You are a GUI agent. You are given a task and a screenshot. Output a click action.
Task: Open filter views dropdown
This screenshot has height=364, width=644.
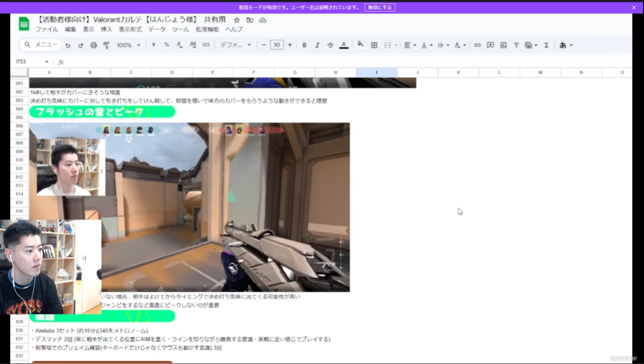point(531,45)
